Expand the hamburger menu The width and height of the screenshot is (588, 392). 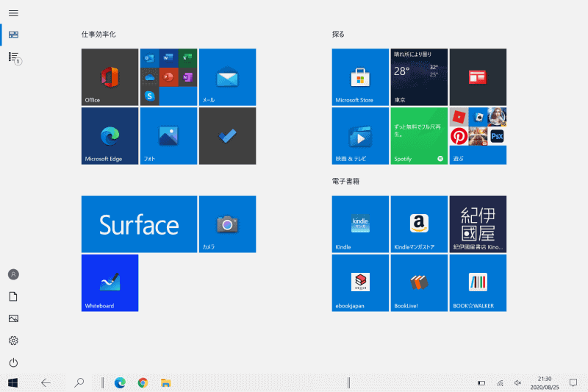coord(13,13)
